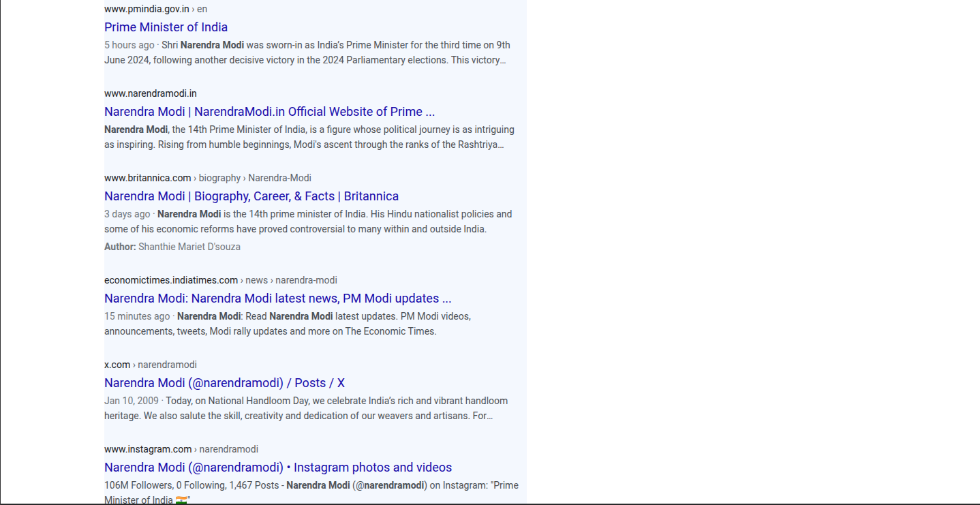980x505 pixels.
Task: Click the www.pmindia.gov.in › en URL
Action: [155, 9]
